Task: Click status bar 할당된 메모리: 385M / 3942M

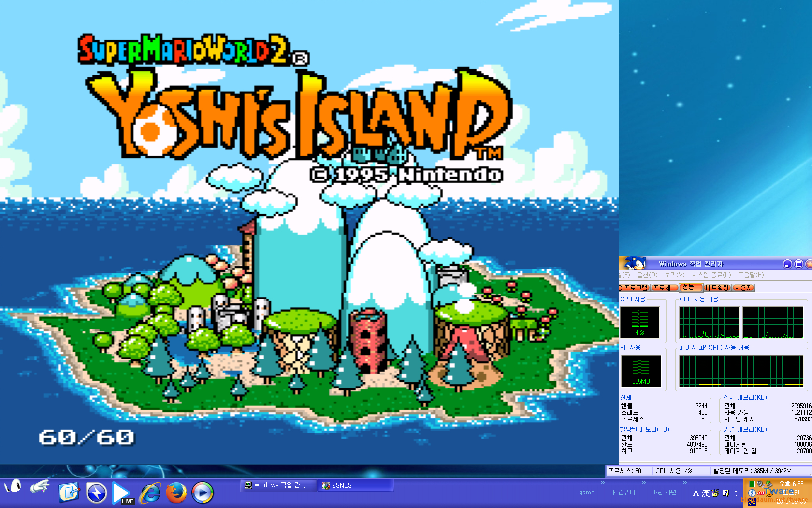Action: tap(753, 471)
